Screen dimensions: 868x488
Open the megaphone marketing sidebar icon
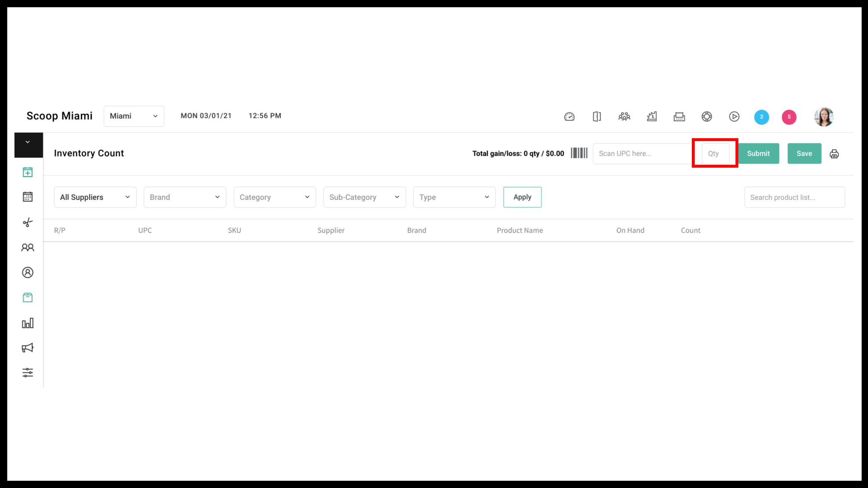[x=27, y=347]
